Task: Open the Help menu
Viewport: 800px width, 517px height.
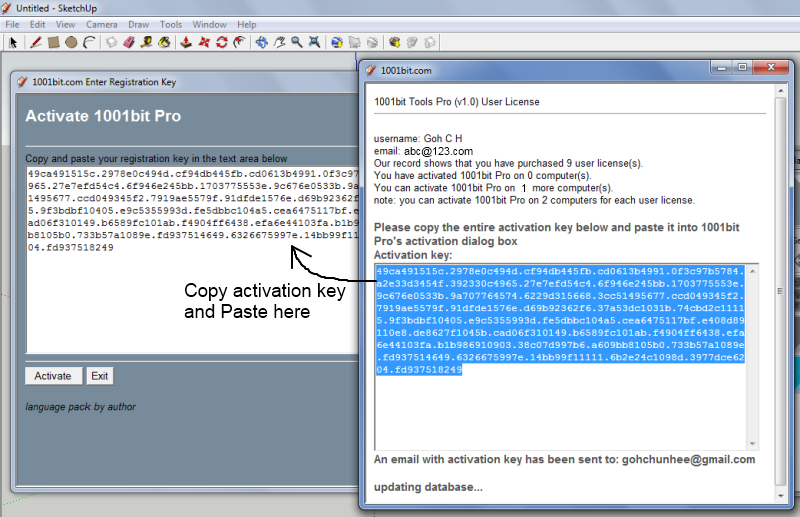Action: (246, 24)
